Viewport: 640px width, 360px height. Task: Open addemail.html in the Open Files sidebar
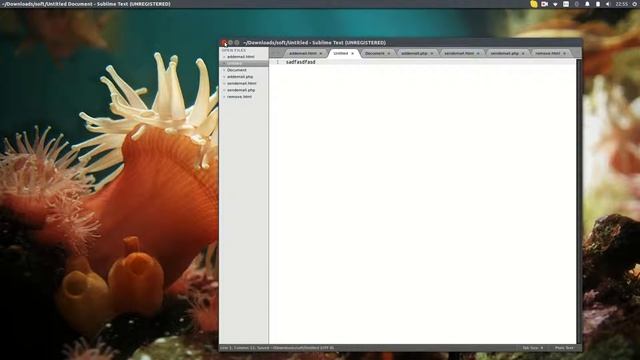tap(241, 57)
